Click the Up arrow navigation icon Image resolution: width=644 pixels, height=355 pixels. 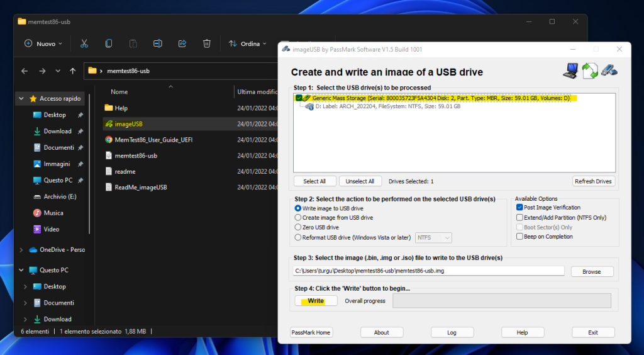tap(73, 70)
